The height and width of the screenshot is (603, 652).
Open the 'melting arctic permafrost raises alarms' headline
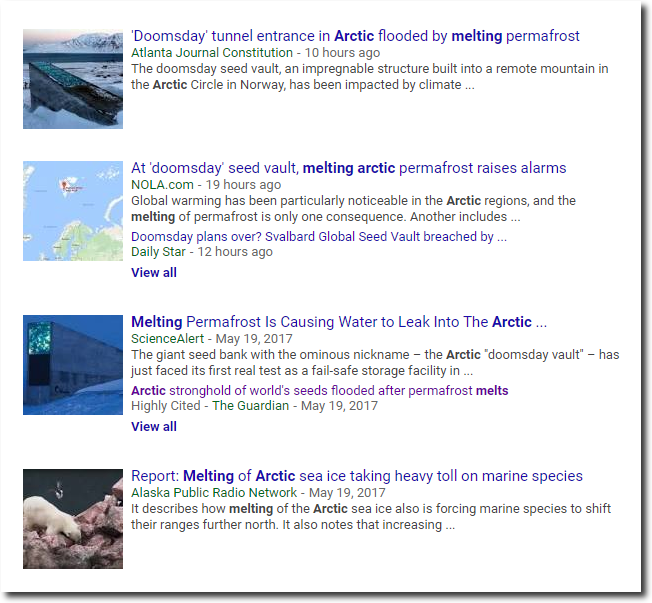click(348, 168)
